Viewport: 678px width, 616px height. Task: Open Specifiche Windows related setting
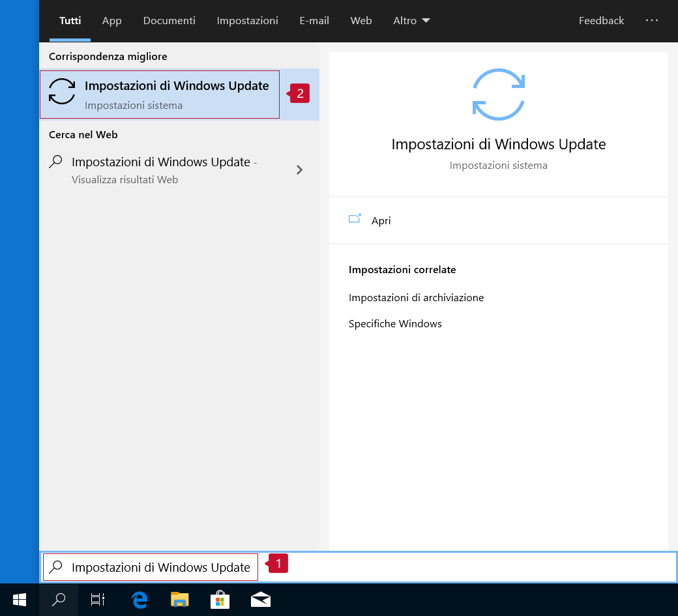tap(395, 324)
